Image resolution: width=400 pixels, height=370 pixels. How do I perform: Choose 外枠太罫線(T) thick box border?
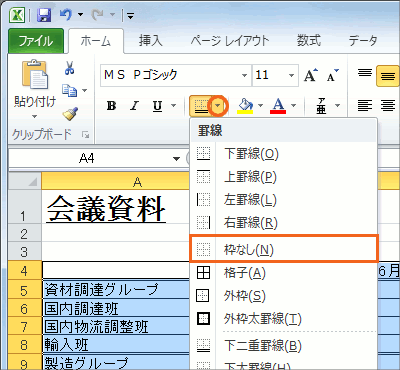tap(283, 319)
